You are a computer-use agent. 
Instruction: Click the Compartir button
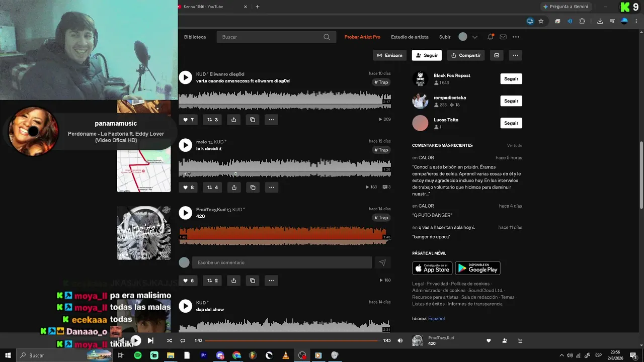click(465, 55)
